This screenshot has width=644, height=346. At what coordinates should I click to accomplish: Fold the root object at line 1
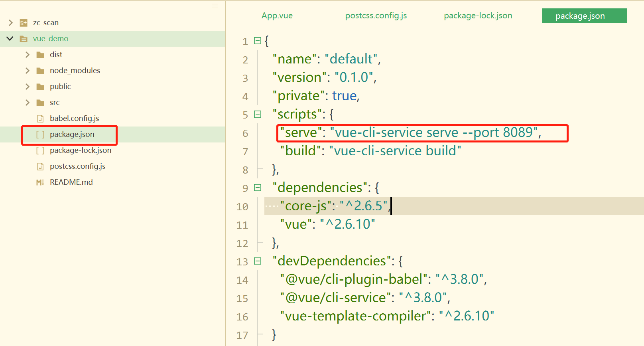click(x=258, y=41)
